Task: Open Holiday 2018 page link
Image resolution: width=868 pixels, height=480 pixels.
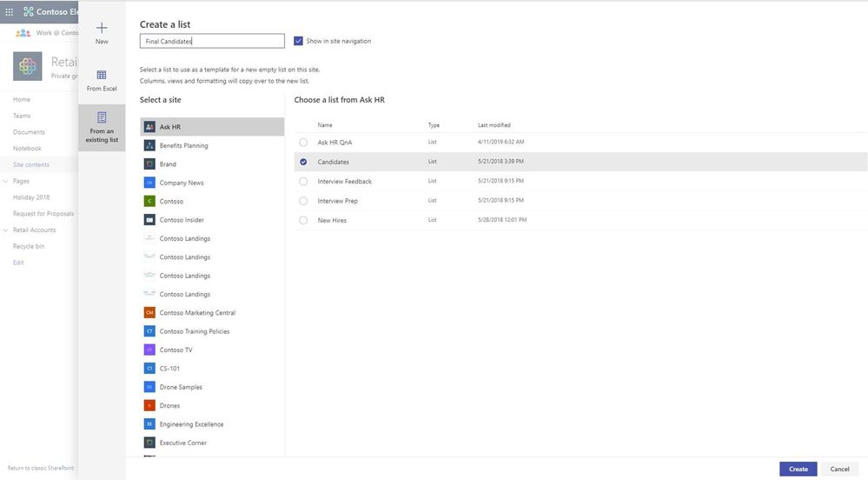Action: click(x=31, y=197)
